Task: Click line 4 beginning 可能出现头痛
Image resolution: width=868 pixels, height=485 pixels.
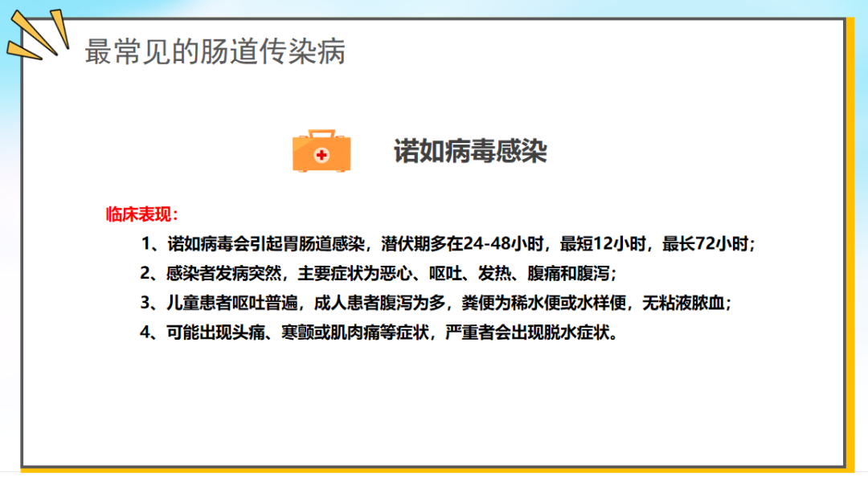Action: (379, 332)
